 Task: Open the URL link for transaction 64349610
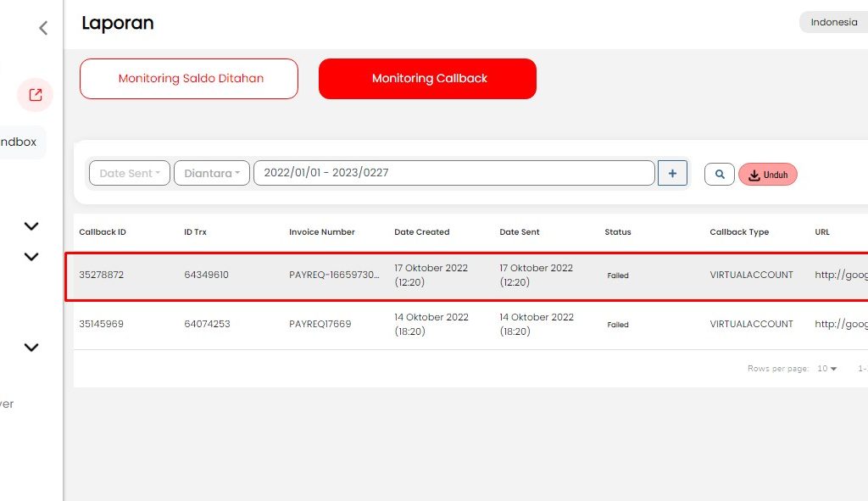click(841, 276)
